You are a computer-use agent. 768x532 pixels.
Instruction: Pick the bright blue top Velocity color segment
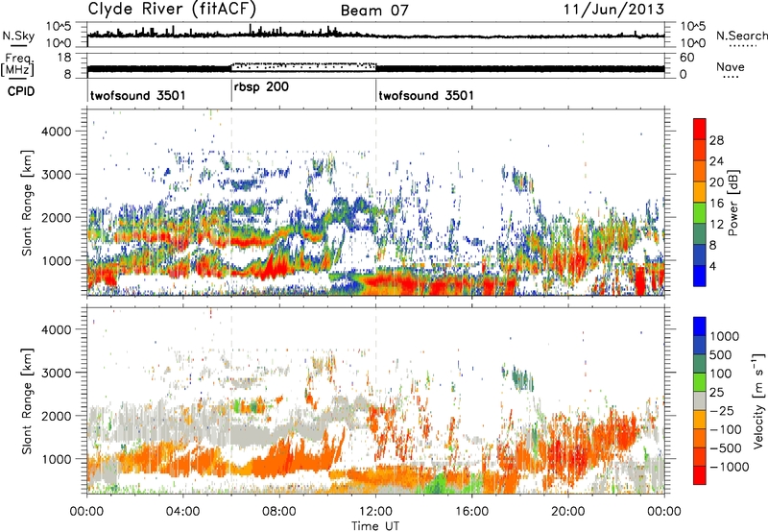click(x=700, y=326)
